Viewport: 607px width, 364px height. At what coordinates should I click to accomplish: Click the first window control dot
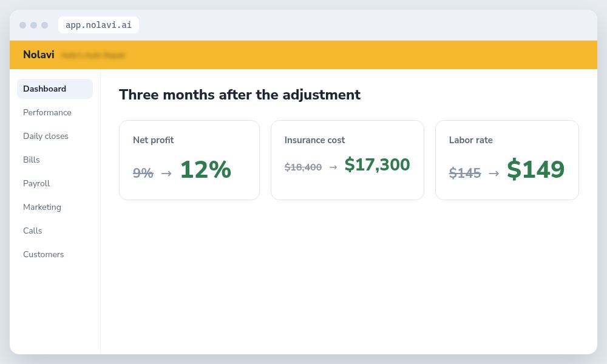[x=23, y=25]
